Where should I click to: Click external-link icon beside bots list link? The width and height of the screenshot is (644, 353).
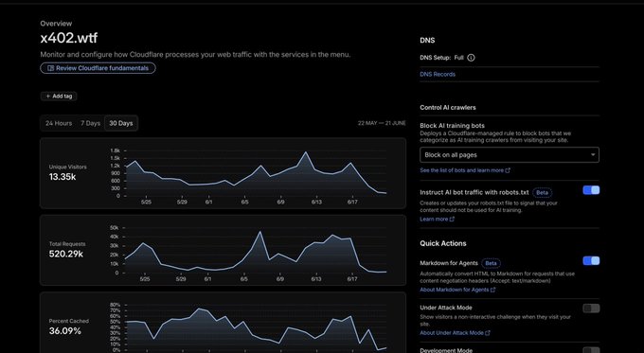[508, 170]
